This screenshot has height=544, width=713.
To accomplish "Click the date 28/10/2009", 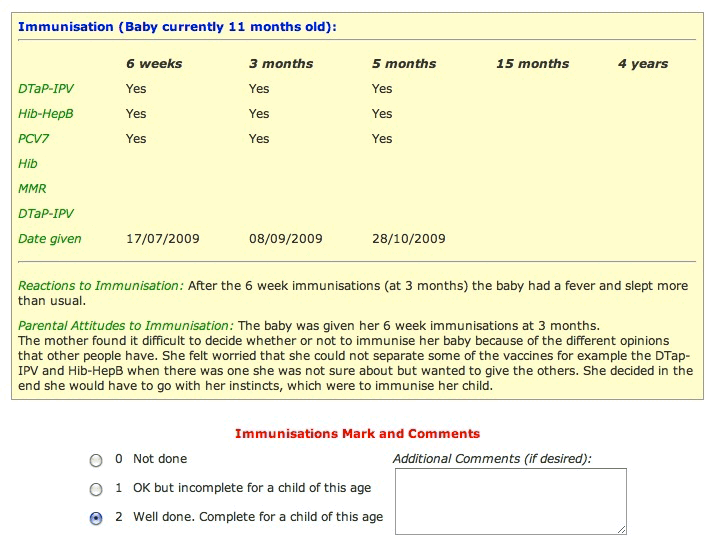I will 409,239.
